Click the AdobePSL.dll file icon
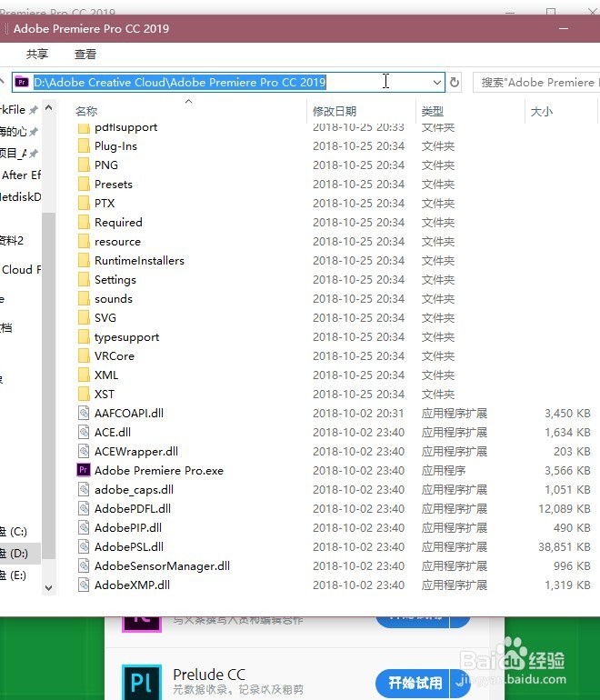Image resolution: width=600 pixels, height=700 pixels. tap(84, 547)
